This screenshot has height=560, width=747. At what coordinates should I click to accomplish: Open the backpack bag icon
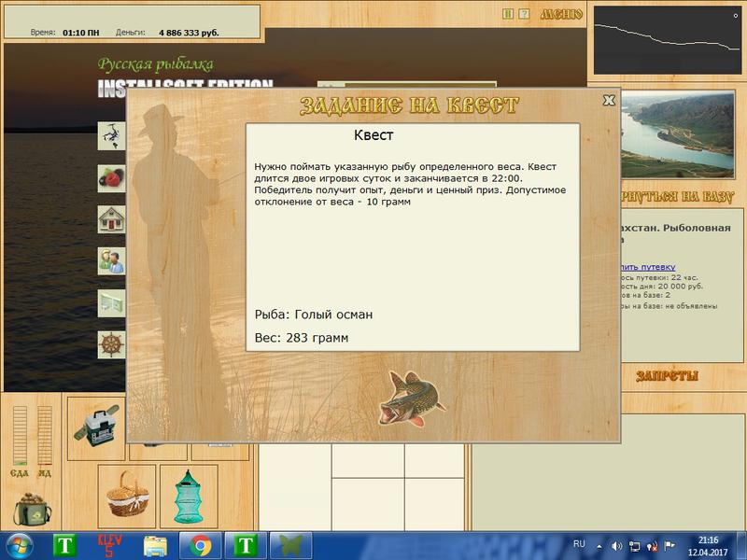tap(33, 510)
